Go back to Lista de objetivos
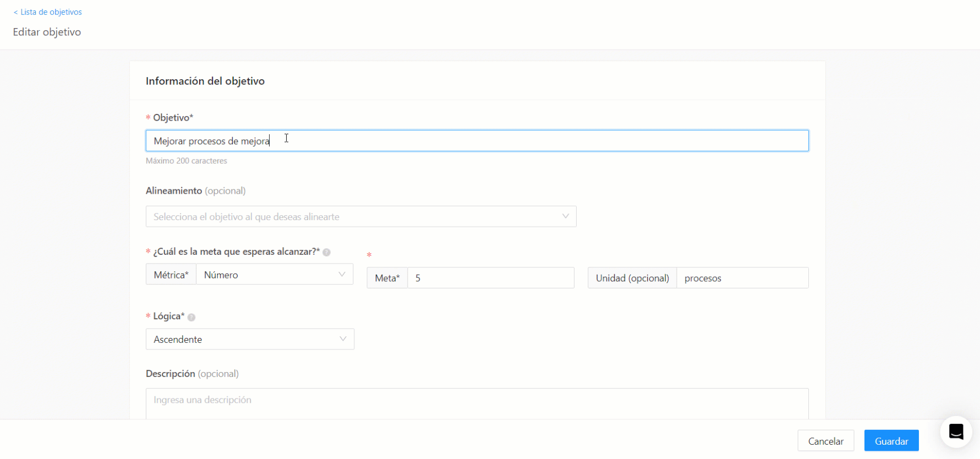Screen dimensions: 980x459 click(48, 12)
